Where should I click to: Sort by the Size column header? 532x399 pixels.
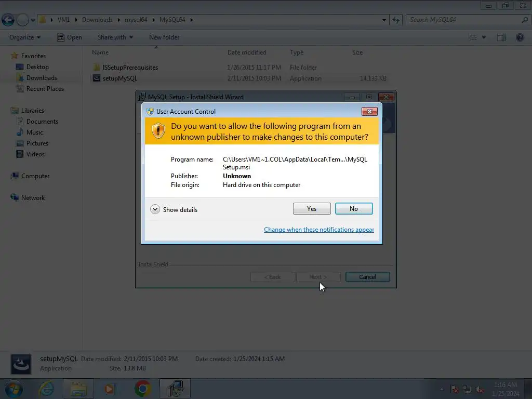(357, 52)
